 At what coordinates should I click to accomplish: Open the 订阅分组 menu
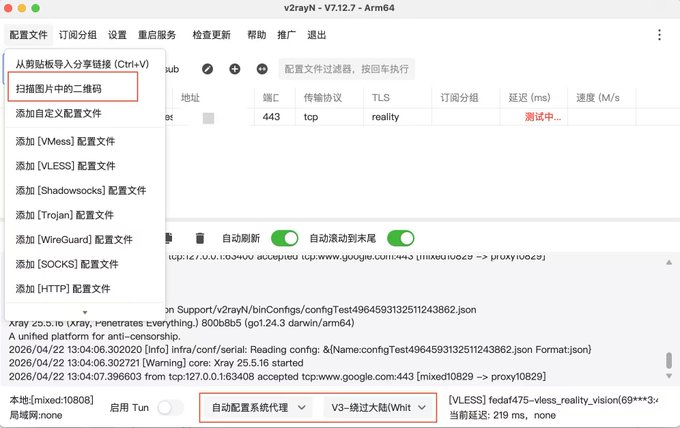[78, 35]
